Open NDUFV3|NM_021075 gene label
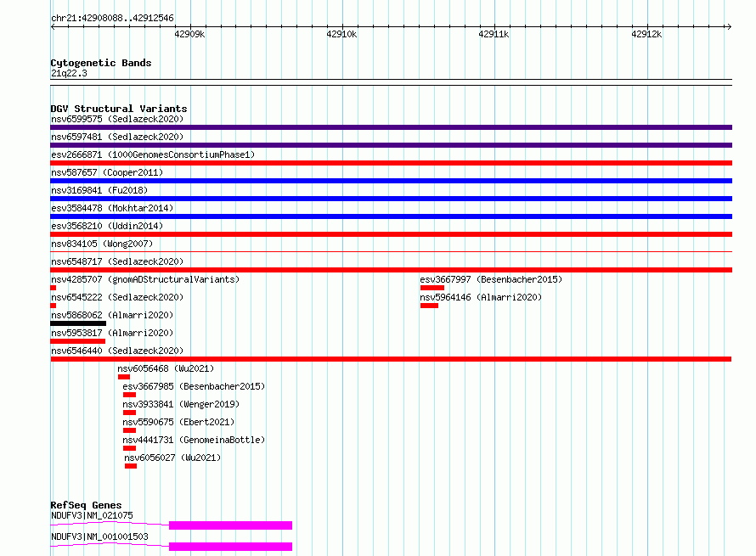This screenshot has height=556, width=756. (x=92, y=515)
